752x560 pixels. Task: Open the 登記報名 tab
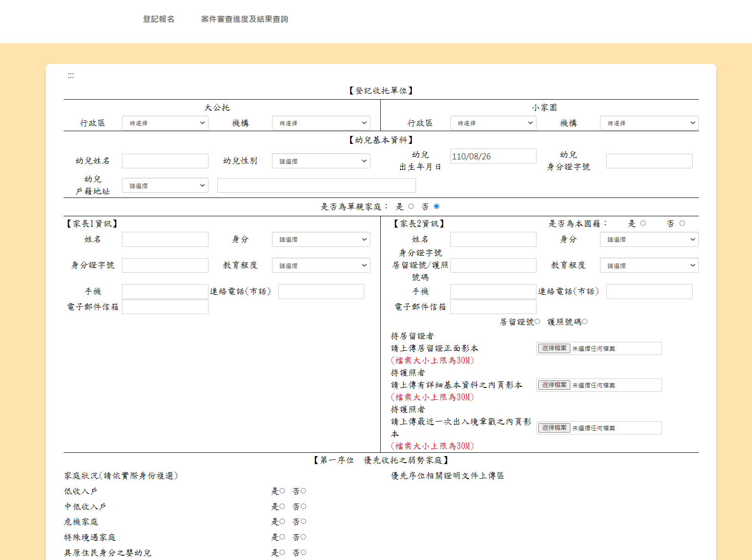[x=159, y=19]
